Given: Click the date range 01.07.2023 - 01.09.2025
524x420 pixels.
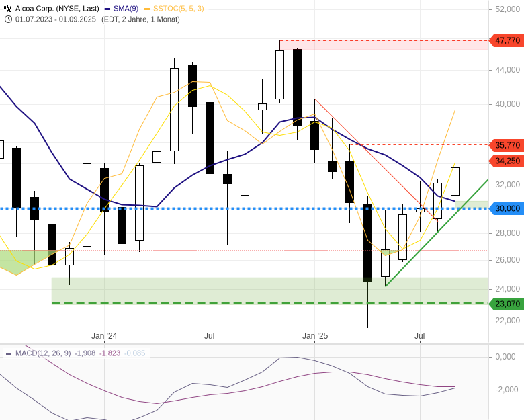Looking at the screenshot, I should coord(56,19).
